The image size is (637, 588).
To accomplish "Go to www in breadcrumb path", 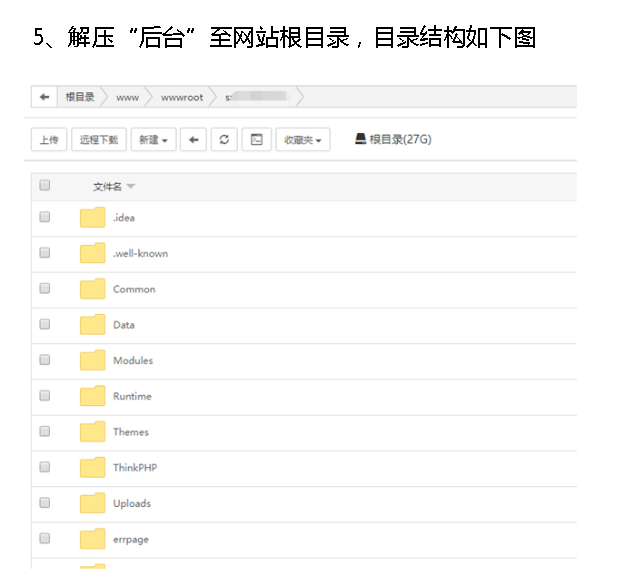I will click(x=128, y=98).
